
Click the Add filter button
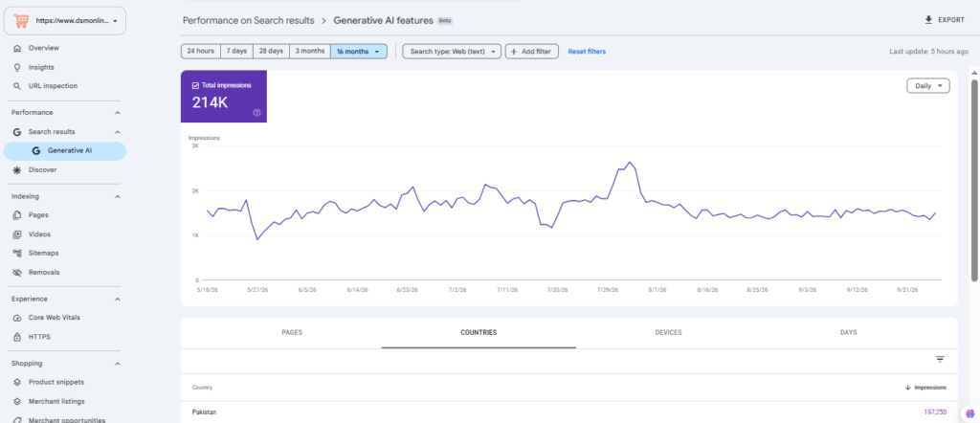(x=532, y=52)
